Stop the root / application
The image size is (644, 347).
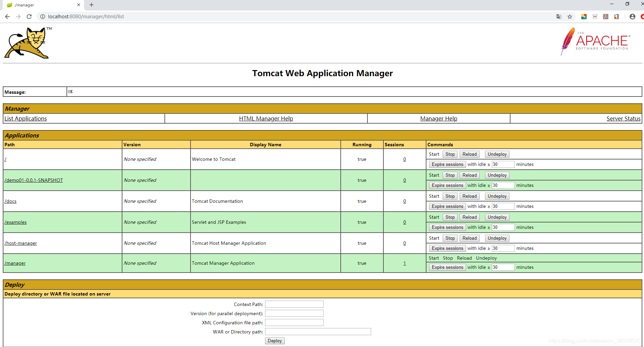tap(450, 154)
